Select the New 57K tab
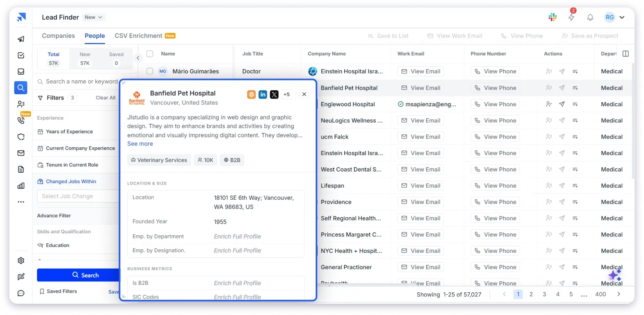This screenshot has width=644, height=315. 85,59
